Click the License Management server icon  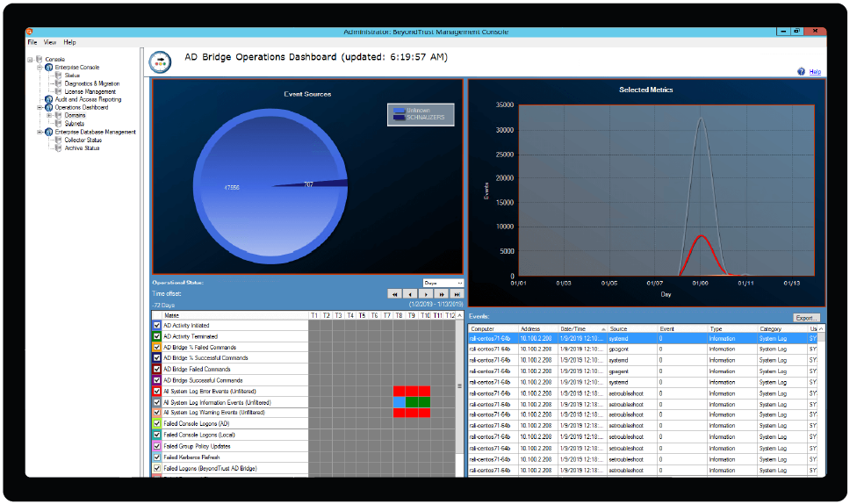[x=59, y=91]
